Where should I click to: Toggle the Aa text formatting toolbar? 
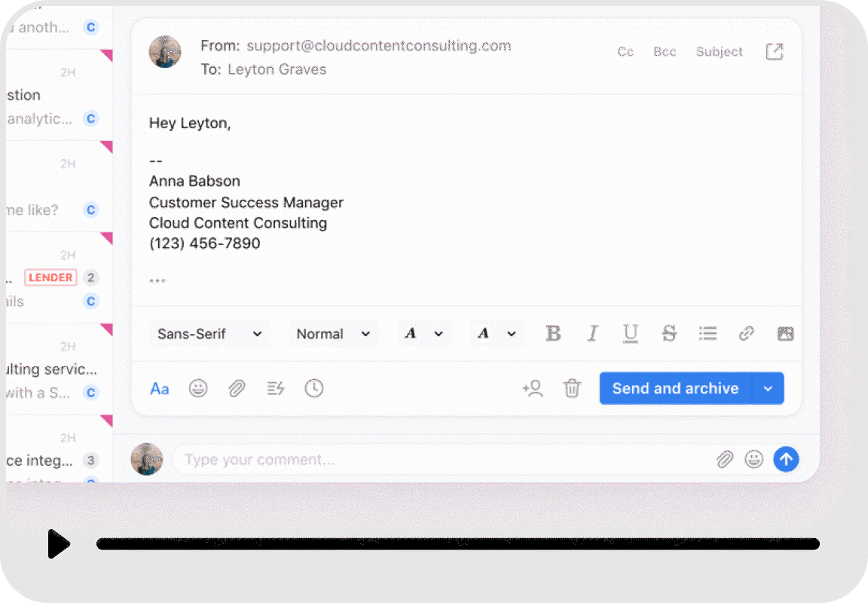point(160,389)
